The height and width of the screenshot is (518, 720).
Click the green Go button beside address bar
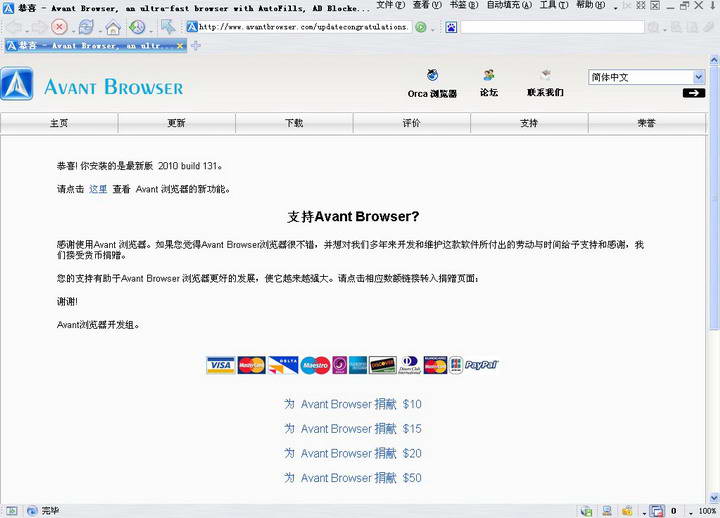click(x=421, y=27)
